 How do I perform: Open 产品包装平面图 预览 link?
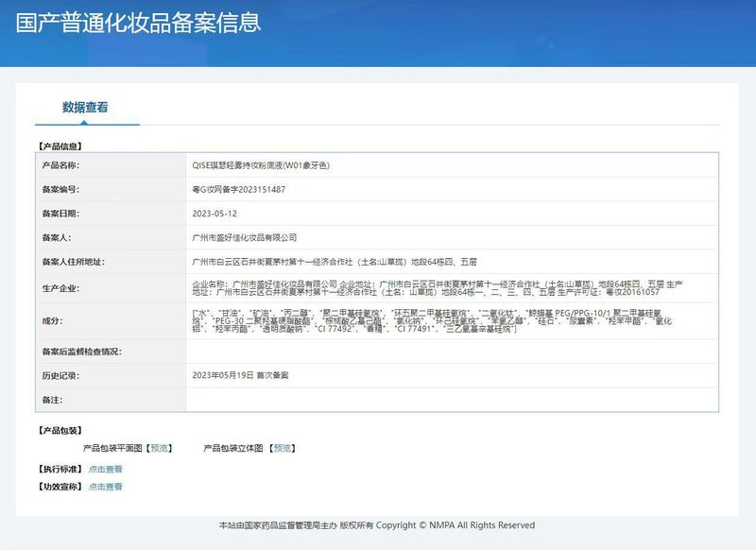[x=159, y=448]
